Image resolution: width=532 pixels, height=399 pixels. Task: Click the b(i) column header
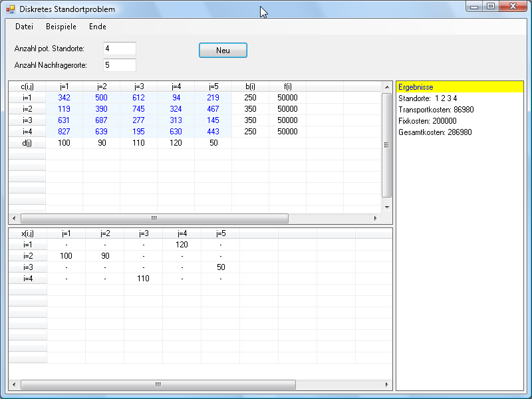[x=250, y=86]
